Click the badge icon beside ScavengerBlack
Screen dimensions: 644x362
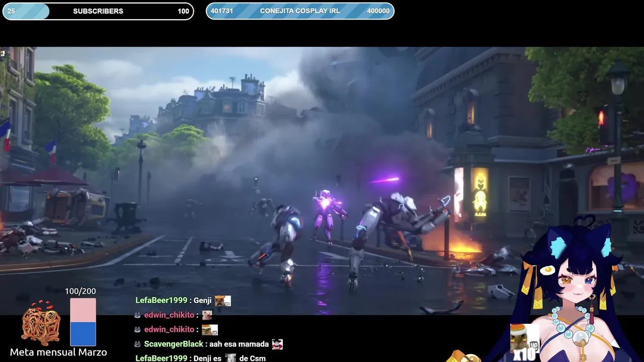(137, 344)
